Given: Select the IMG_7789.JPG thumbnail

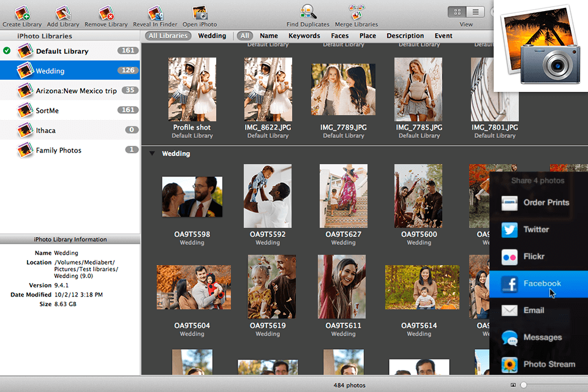Looking at the screenshot, I should click(x=343, y=89).
